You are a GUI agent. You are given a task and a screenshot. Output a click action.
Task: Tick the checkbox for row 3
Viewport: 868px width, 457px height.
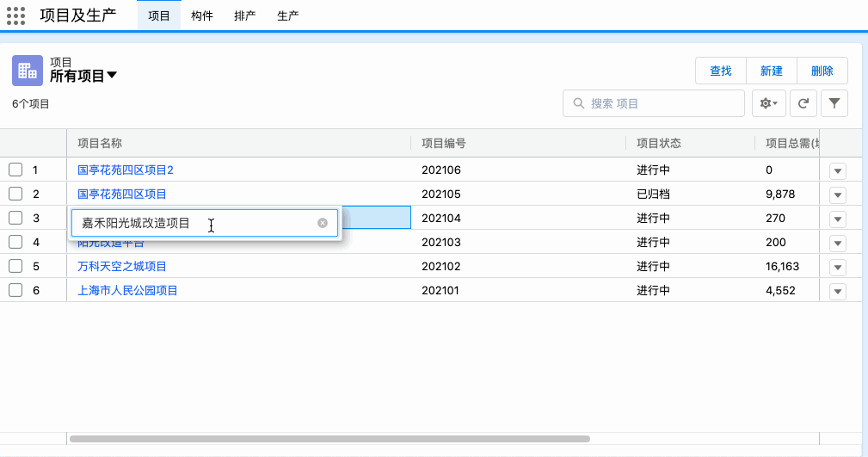pos(15,218)
